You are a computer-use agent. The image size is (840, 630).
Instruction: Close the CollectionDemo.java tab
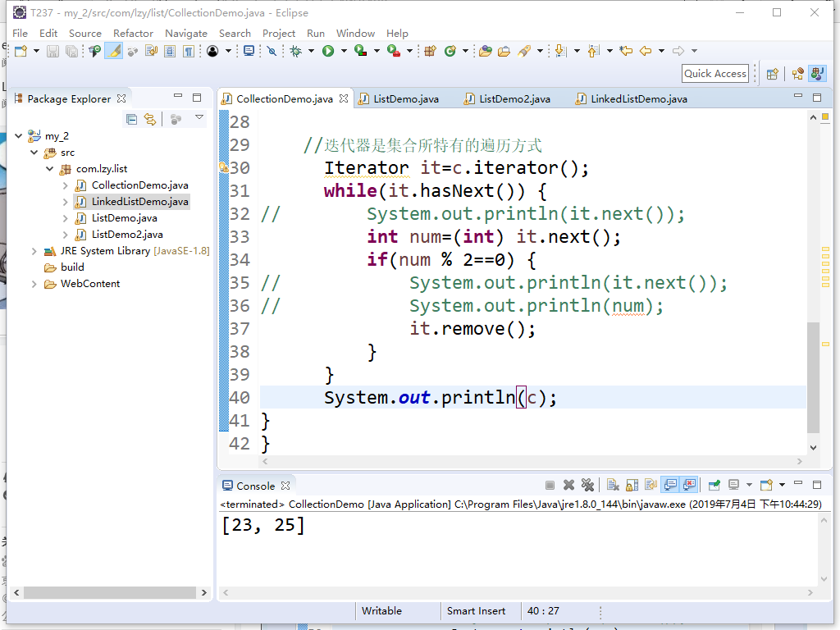[x=344, y=98]
